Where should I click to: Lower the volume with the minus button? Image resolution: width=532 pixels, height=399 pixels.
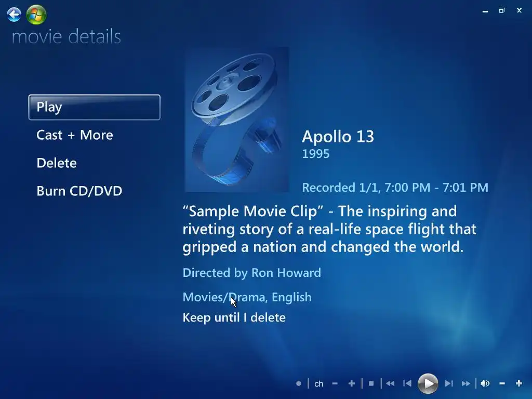502,384
